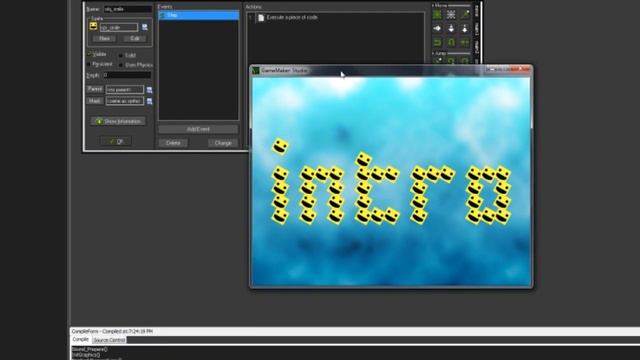Click the smiley sprite preview icon

pyautogui.click(x=93, y=27)
